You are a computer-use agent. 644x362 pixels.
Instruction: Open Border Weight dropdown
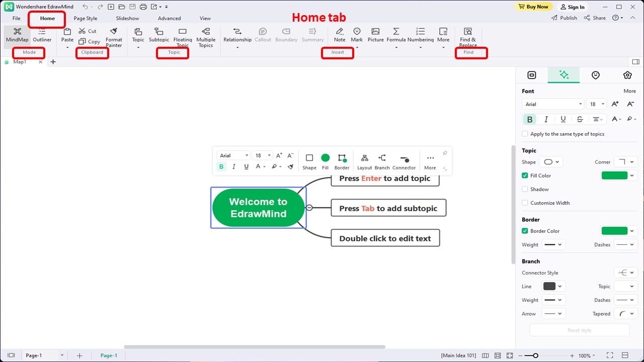point(553,244)
